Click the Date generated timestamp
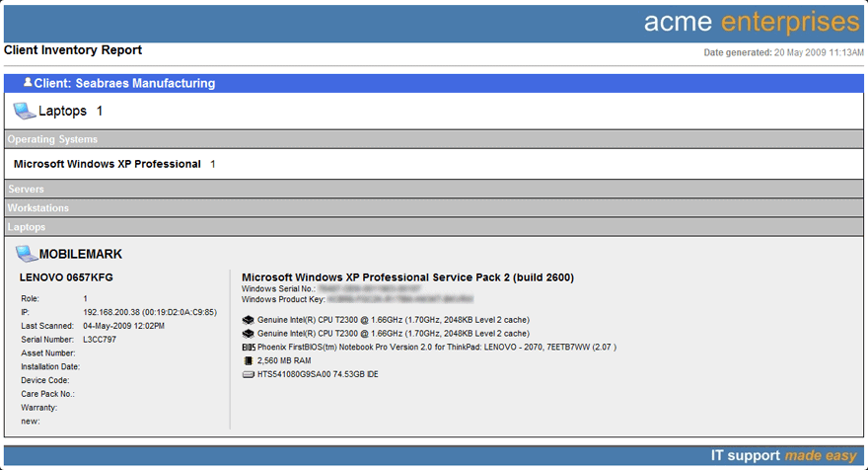 [783, 52]
